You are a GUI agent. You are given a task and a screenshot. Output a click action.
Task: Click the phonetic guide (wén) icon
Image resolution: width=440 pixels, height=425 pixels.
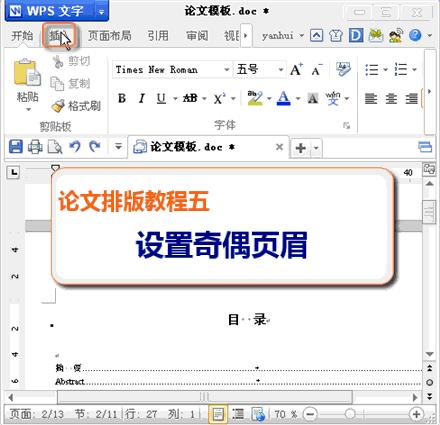coord(333,98)
